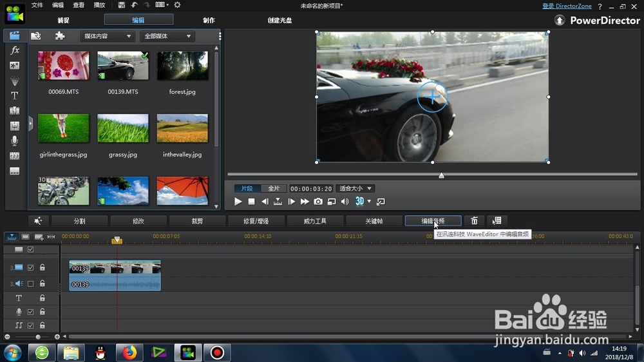This screenshot has width=644, height=362.
Task: Fit whole movie in timeline icon
Action: (51, 236)
